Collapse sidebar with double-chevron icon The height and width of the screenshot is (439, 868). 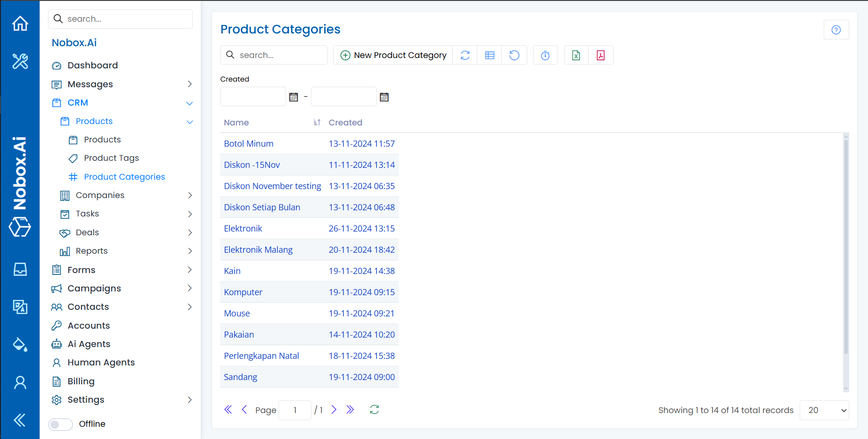20,420
